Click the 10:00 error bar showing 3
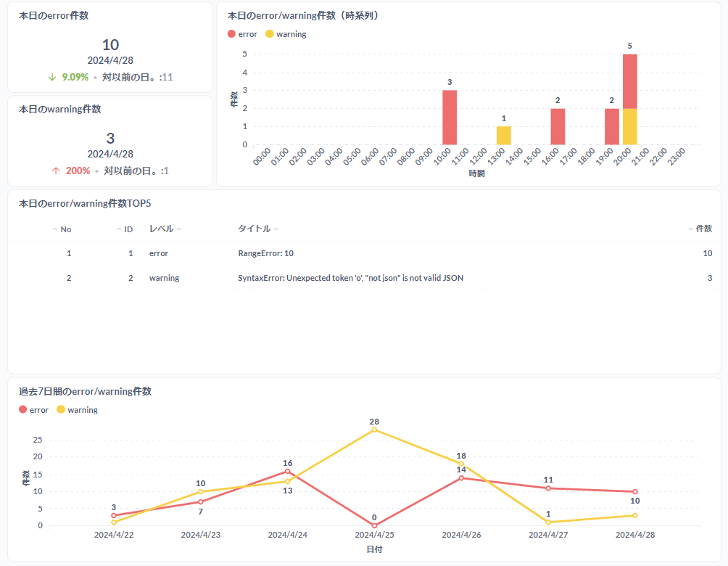Viewport: 728px width, 566px height. coord(450,118)
